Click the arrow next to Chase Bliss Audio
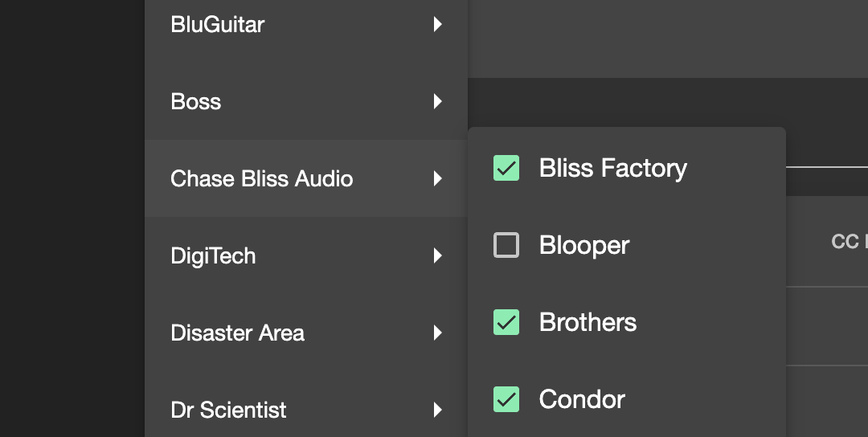Image resolution: width=868 pixels, height=437 pixels. [x=438, y=179]
